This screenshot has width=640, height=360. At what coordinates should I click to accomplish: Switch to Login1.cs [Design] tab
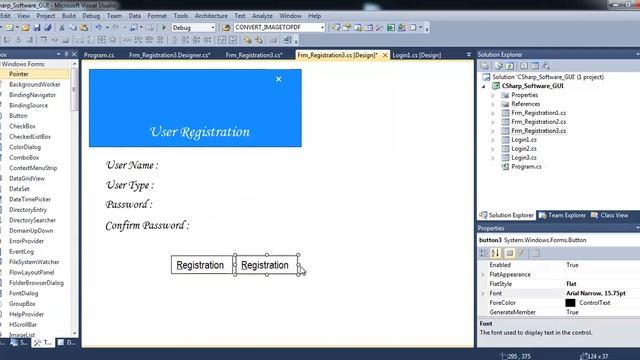[x=416, y=55]
